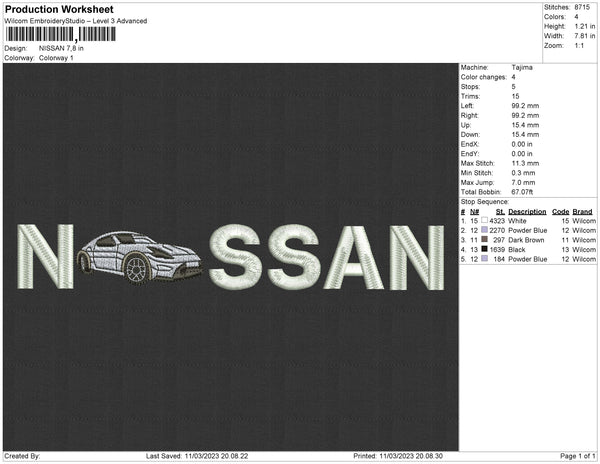
Task: Click 'Wilcom EmbroideryStudio – Level 3 Advanced' text
Action: click(76, 21)
